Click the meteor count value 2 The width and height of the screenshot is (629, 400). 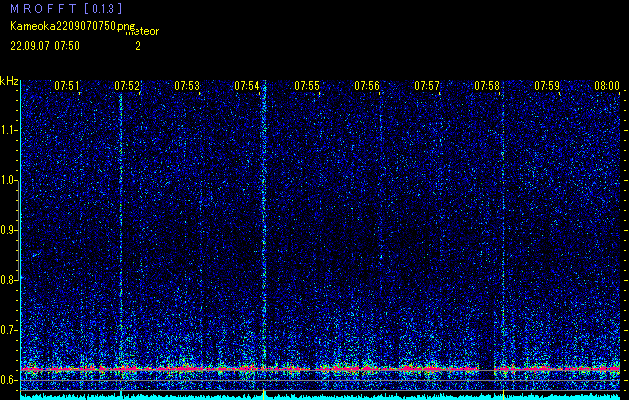(138, 46)
